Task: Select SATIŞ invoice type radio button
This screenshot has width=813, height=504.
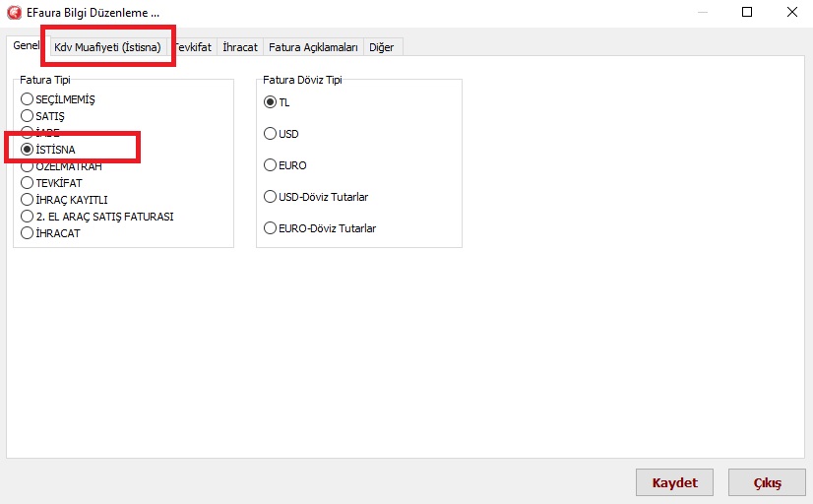Action: pos(28,116)
